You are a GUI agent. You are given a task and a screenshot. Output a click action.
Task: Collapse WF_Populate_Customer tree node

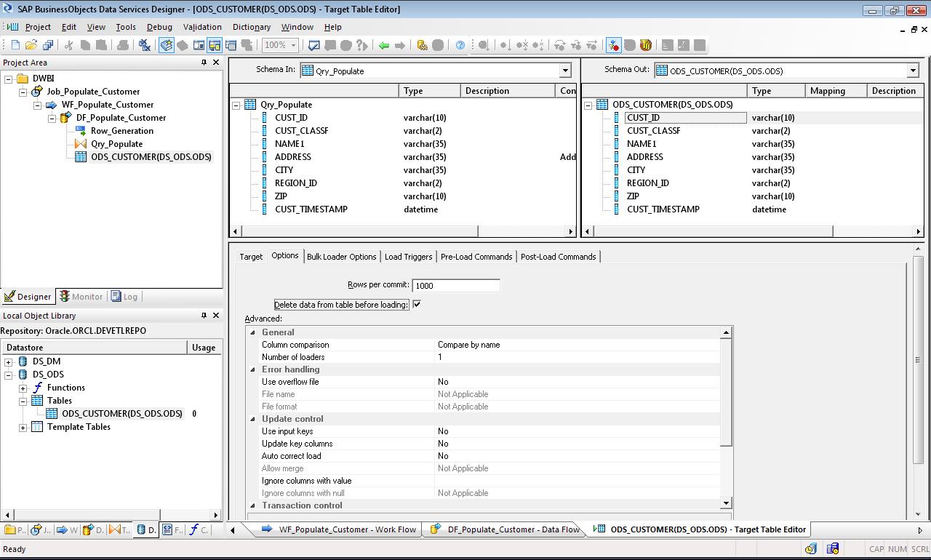coord(37,105)
